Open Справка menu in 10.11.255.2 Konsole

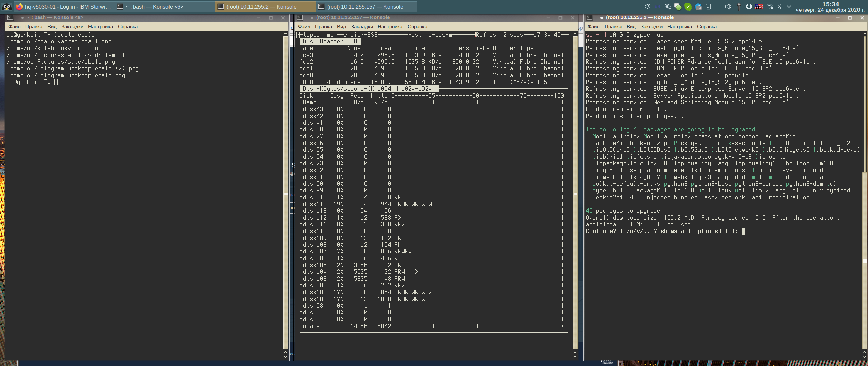pyautogui.click(x=707, y=27)
